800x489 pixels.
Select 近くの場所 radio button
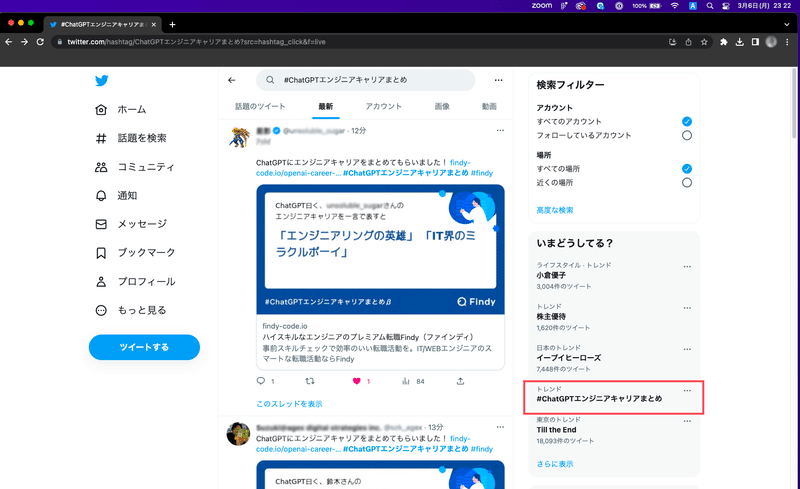[x=687, y=183]
